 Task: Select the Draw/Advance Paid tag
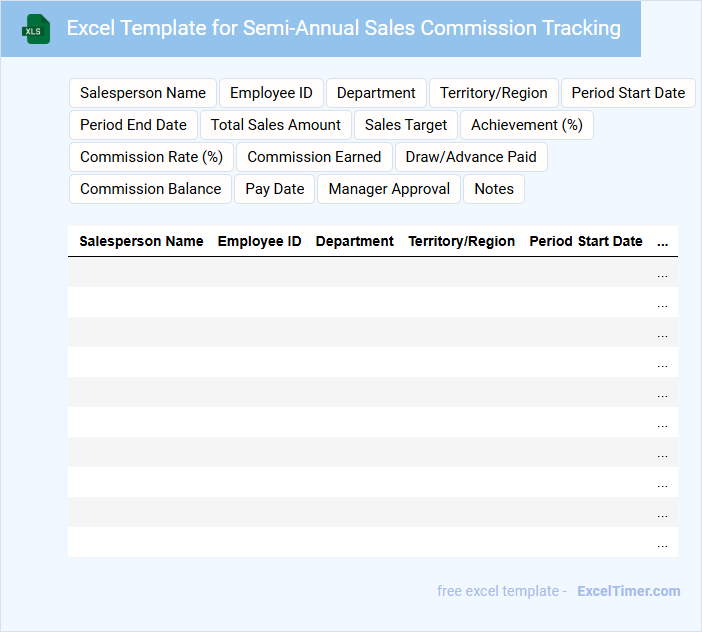(471, 157)
